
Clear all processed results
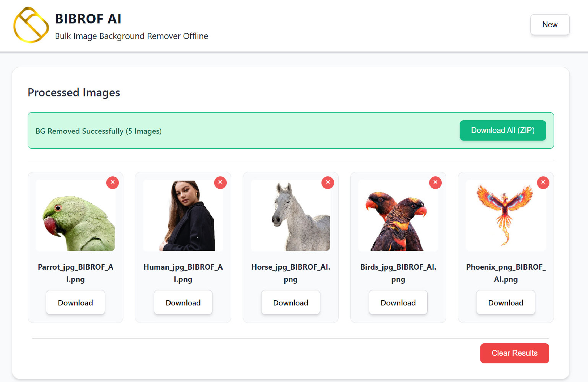pos(514,353)
